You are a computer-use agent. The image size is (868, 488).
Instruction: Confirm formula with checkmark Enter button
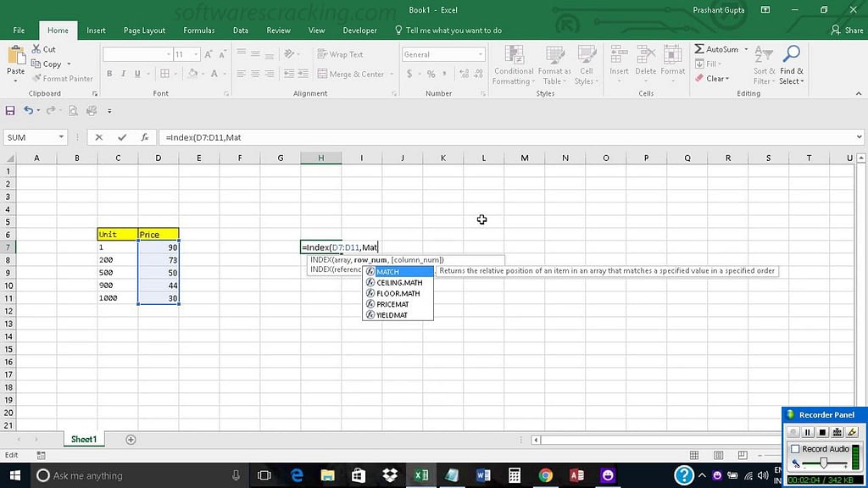coord(122,137)
